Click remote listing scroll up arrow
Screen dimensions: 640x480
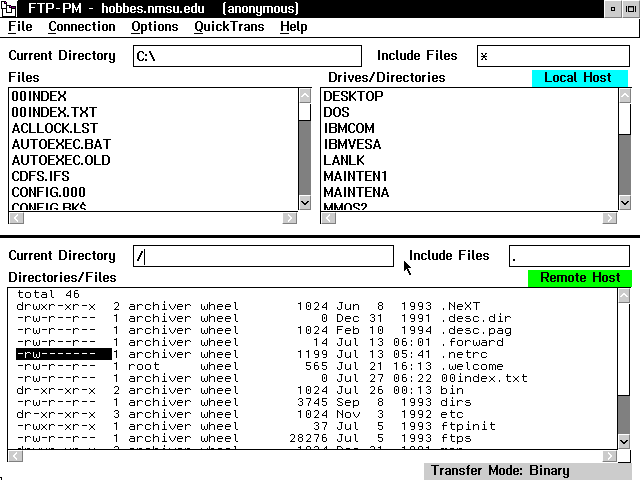[x=624, y=296]
